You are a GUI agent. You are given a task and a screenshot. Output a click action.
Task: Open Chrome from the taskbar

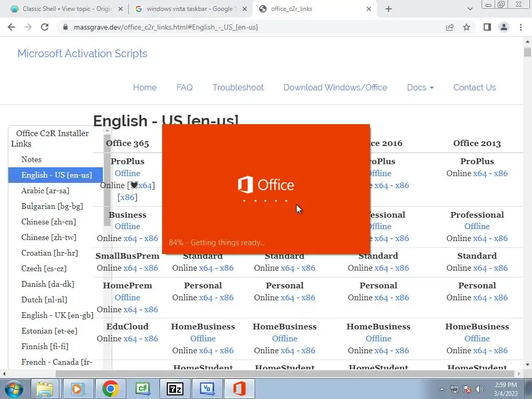[110, 389]
